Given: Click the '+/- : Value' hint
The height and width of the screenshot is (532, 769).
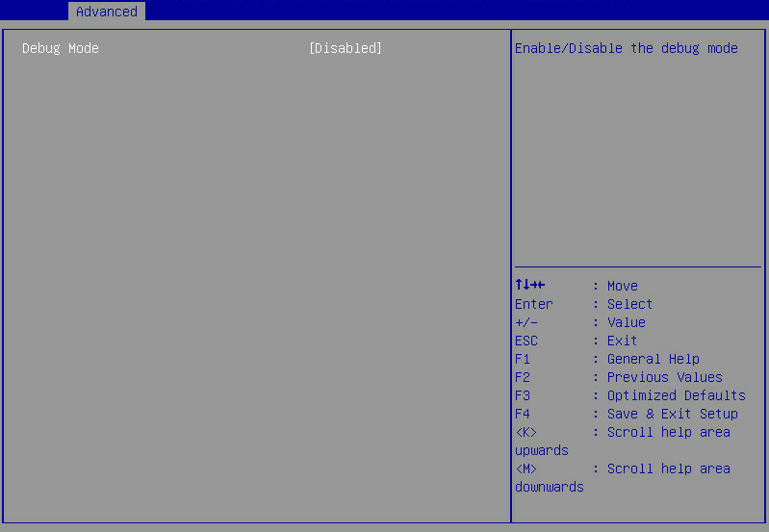Looking at the screenshot, I should click(x=580, y=322).
